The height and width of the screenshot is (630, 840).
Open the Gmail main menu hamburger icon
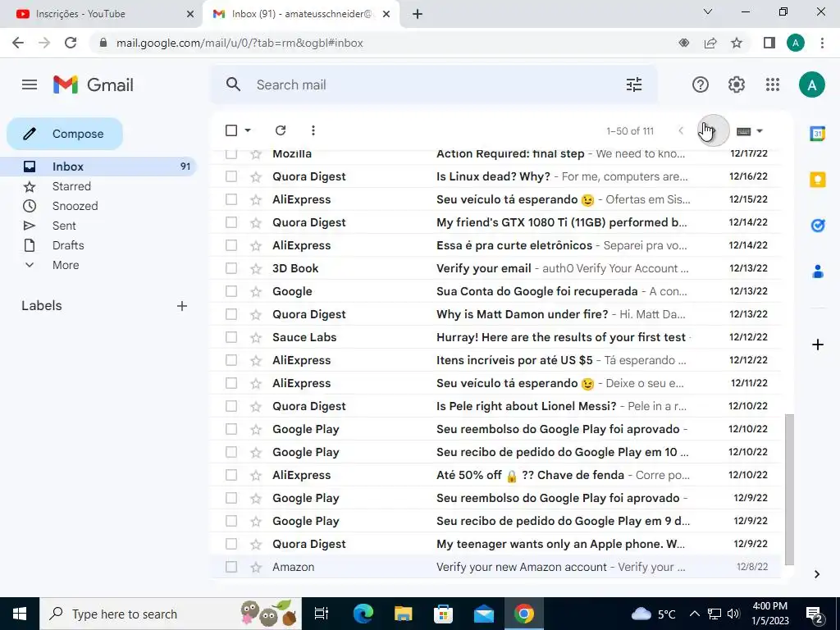tap(30, 84)
